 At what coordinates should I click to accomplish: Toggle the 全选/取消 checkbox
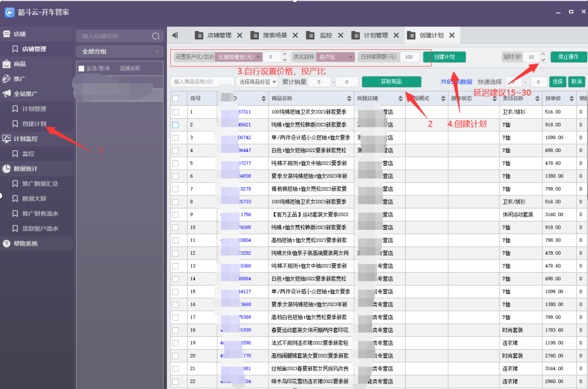click(x=81, y=68)
